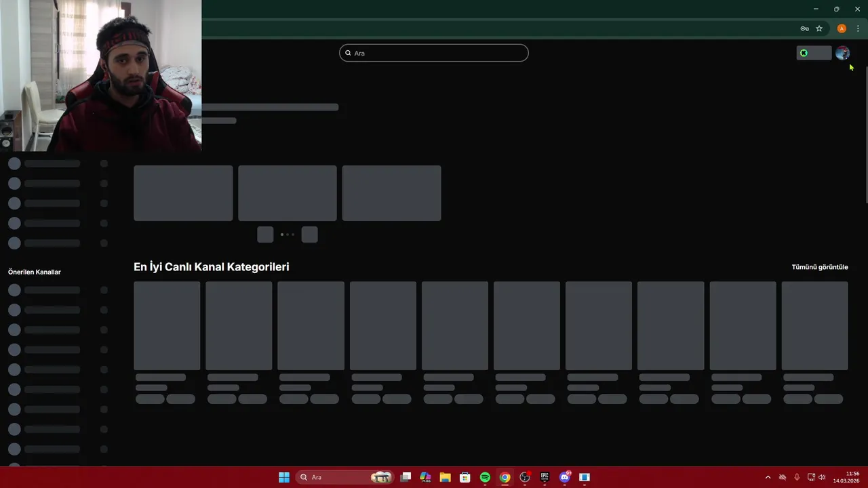Open the round taskbar app with red dot
Image resolution: width=868 pixels, height=488 pixels.
pyautogui.click(x=525, y=477)
